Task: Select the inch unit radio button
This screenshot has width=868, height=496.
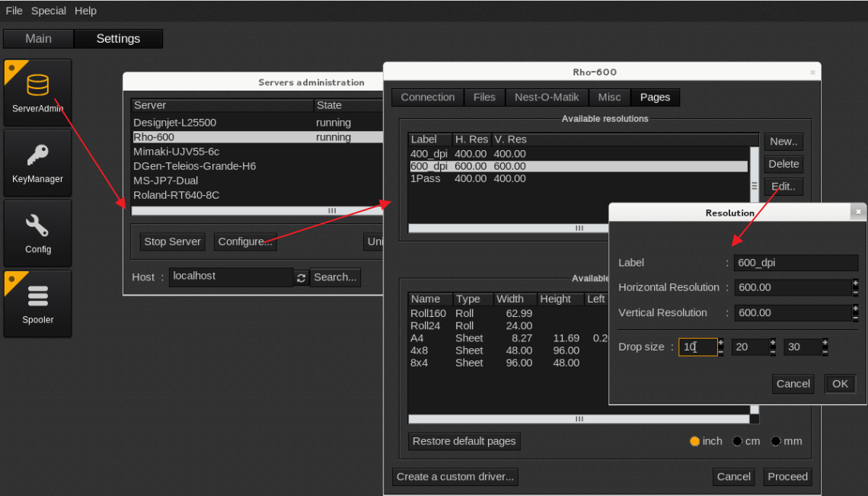Action: pyautogui.click(x=694, y=441)
